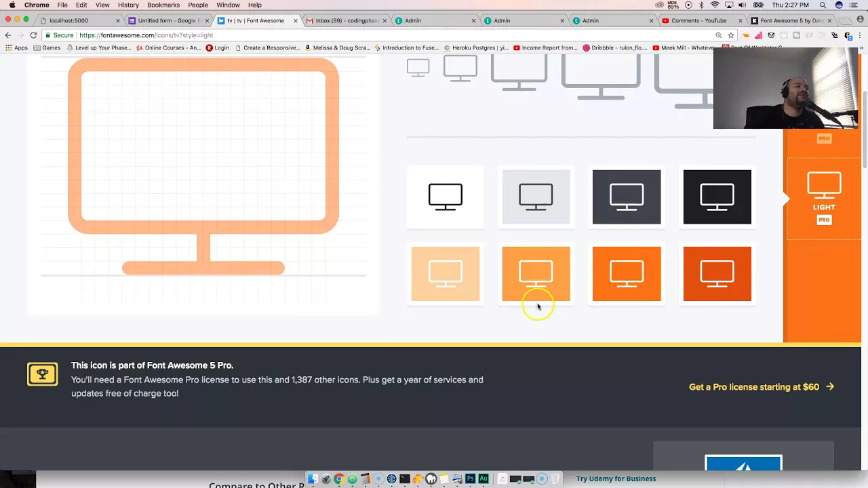Image resolution: width=868 pixels, height=488 pixels.
Task: Open the Login bookmark
Action: (218, 47)
